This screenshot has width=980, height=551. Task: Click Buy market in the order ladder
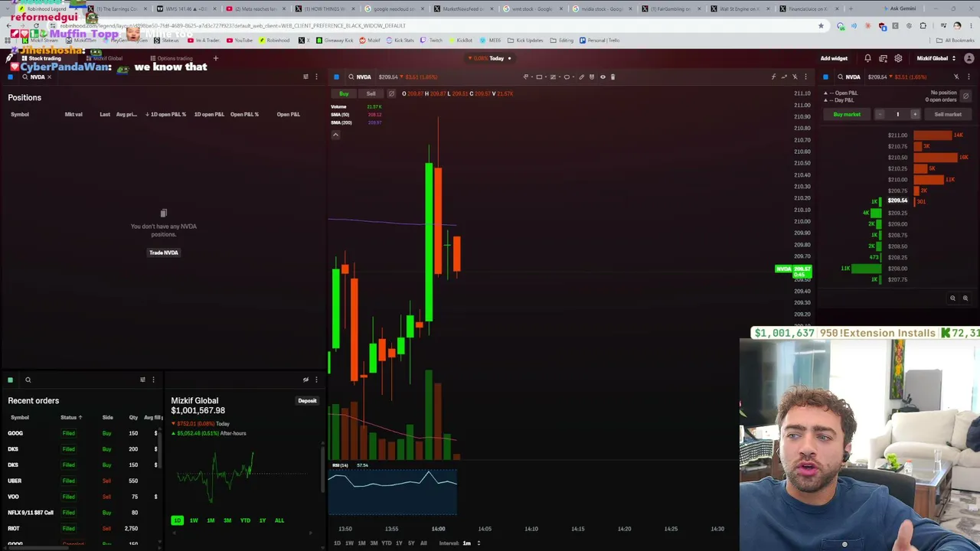point(847,114)
